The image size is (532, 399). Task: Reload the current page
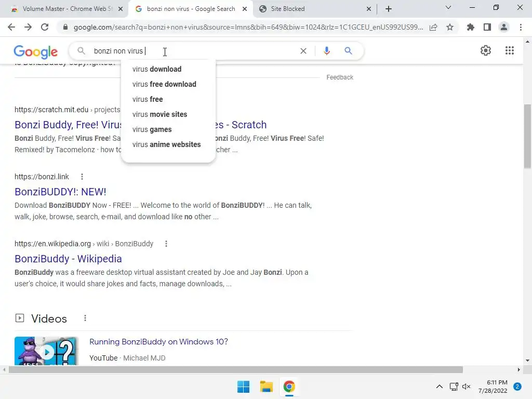click(x=45, y=27)
